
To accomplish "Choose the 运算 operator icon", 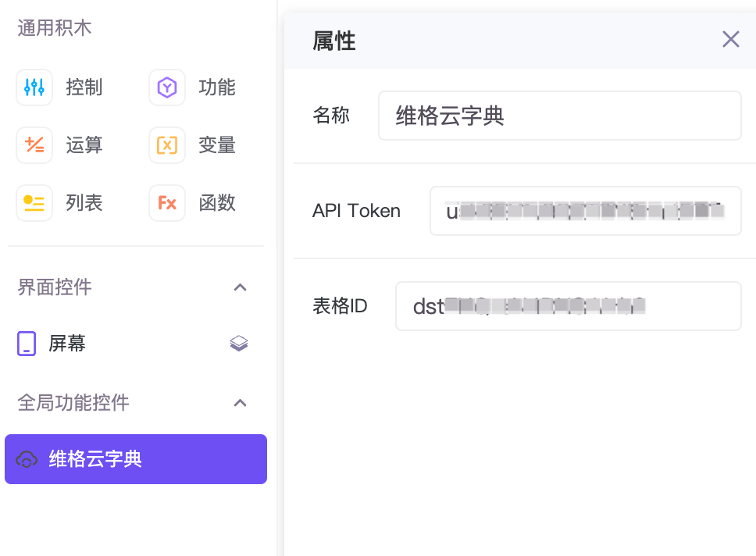I will 34,145.
